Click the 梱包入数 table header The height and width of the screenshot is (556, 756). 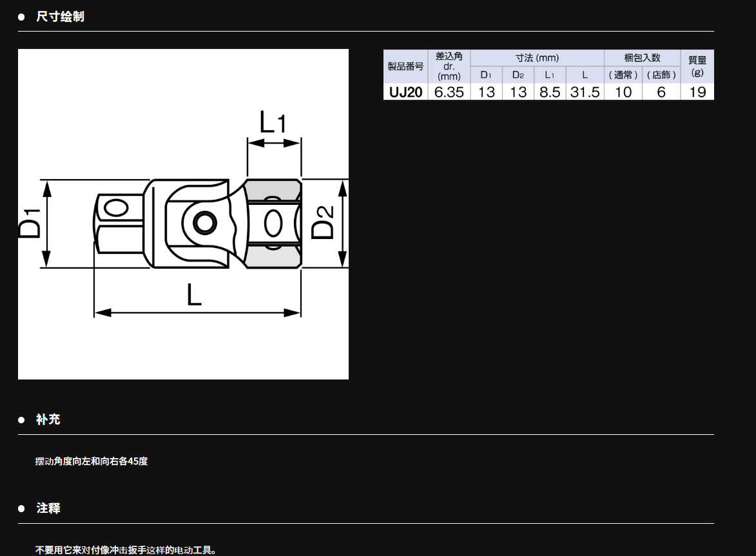[x=642, y=58]
